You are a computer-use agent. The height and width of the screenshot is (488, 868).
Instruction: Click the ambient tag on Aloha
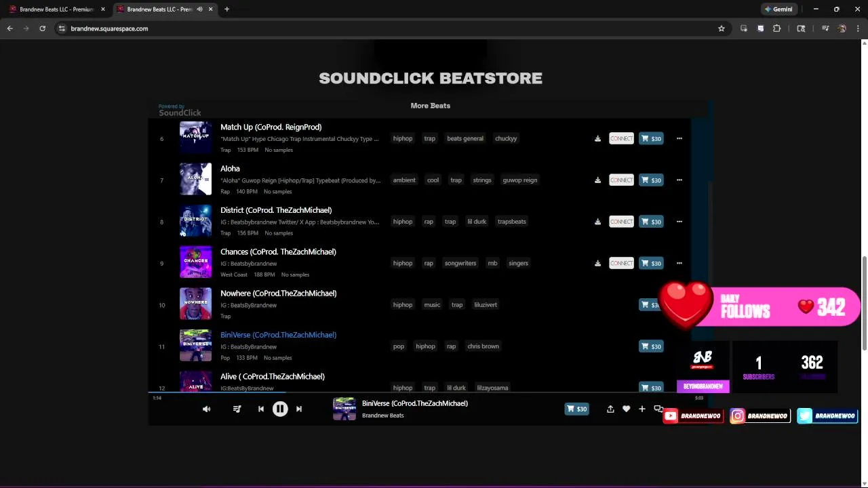pos(404,180)
